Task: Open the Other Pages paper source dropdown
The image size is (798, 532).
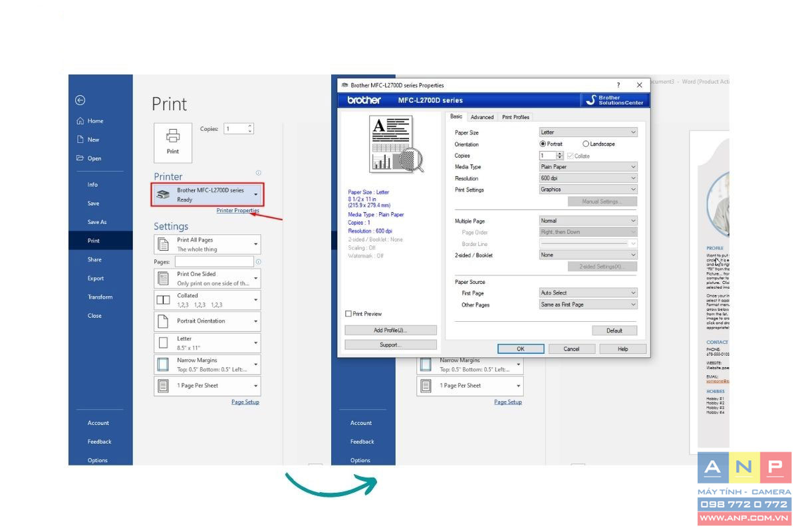Action: 588,305
